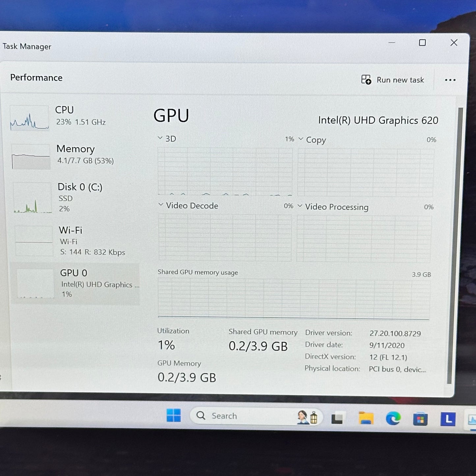
Task: Click DirectX version 12 (FL 12.1) value
Action: (388, 357)
